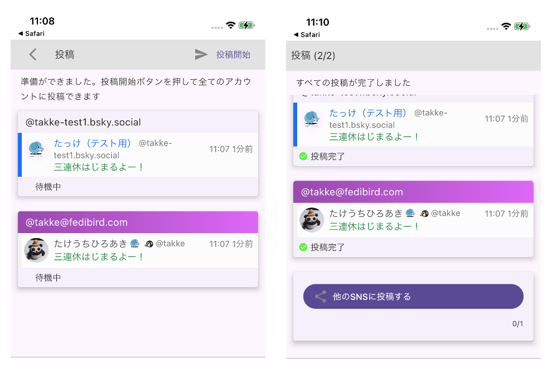This screenshot has height=392, width=557.
Task: Tap the share icon in the purple button
Action: [321, 297]
